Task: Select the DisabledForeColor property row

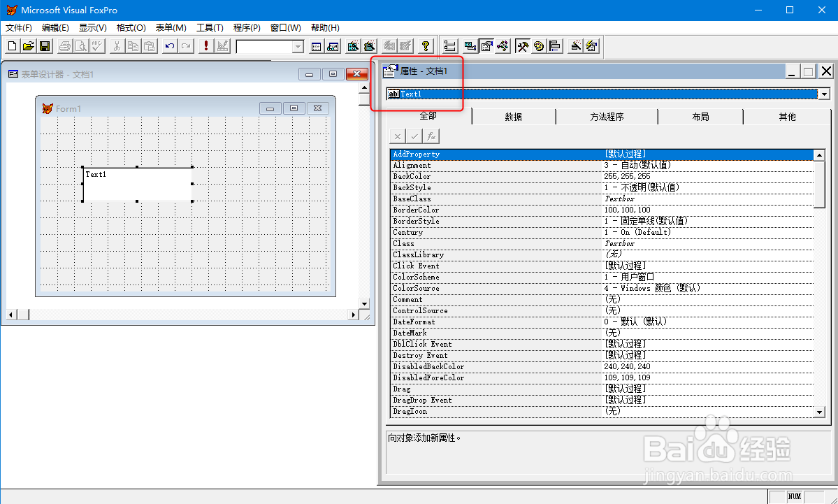Action: click(602, 378)
